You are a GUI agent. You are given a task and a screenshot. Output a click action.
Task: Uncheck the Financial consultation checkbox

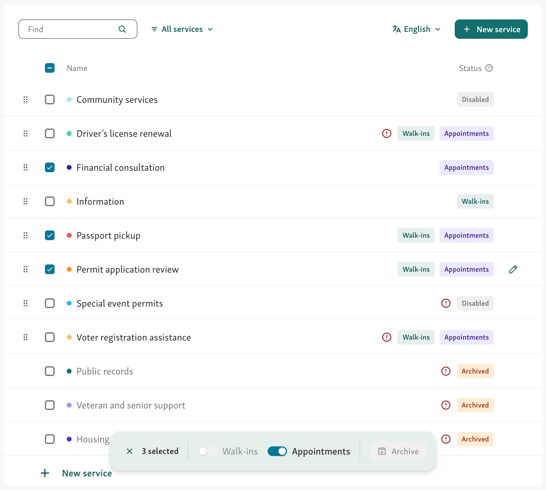click(x=50, y=168)
